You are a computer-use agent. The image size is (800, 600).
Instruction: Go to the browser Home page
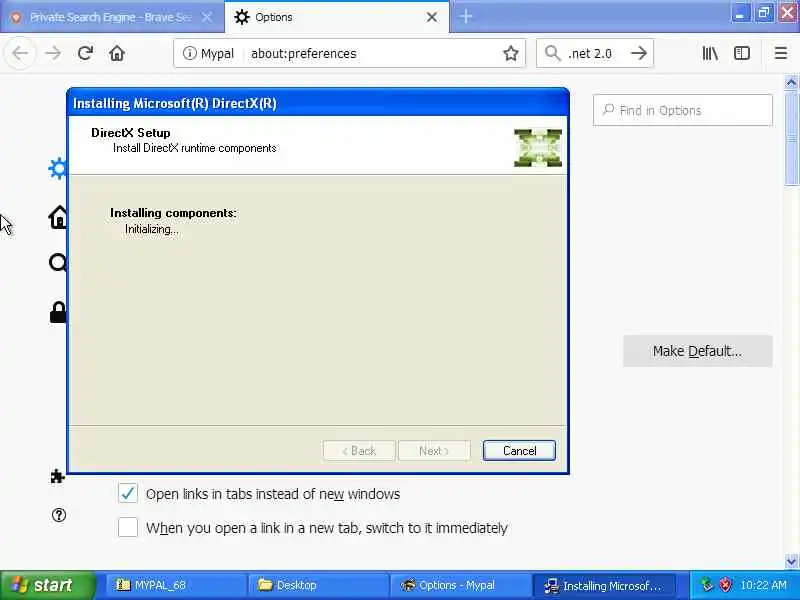[x=117, y=53]
